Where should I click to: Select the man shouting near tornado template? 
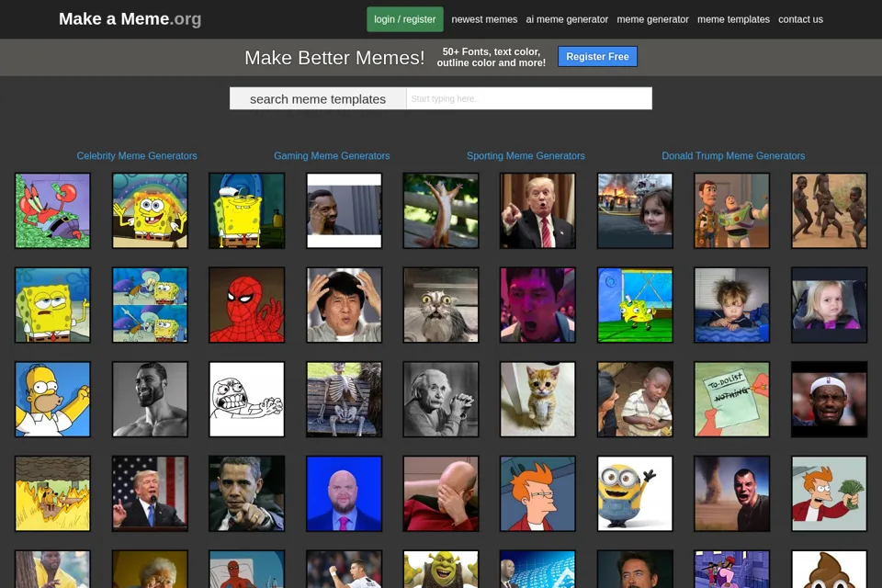point(732,493)
